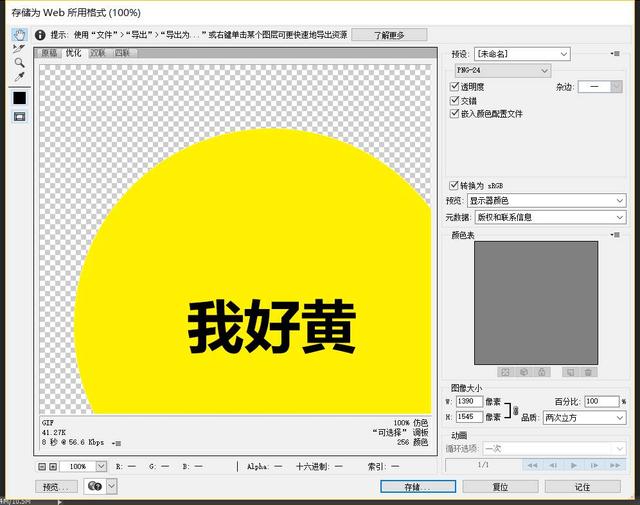The height and width of the screenshot is (505, 640).
Task: Play the animation
Action: click(x=573, y=465)
